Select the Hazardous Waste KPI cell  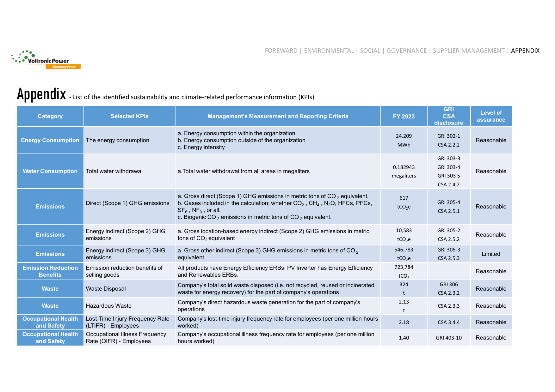(130, 306)
